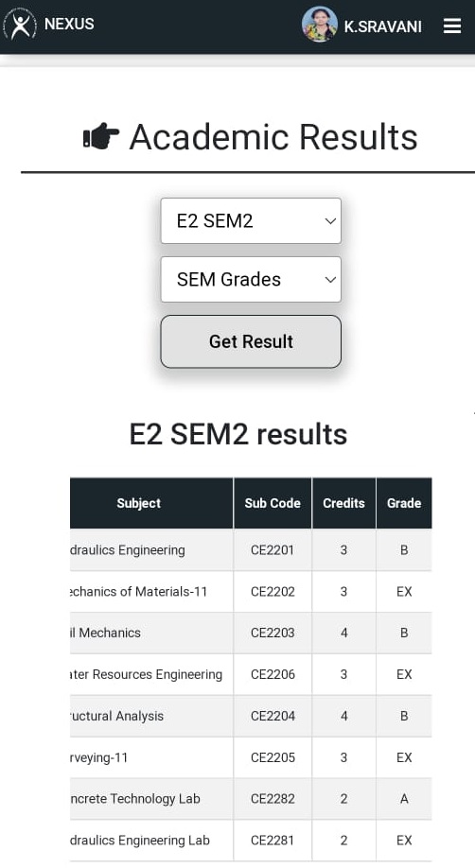
Task: Click the Get Result button
Action: 251,341
